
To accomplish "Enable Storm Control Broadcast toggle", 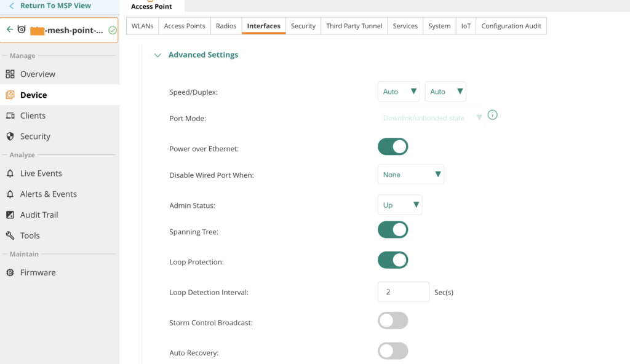I will click(x=393, y=321).
